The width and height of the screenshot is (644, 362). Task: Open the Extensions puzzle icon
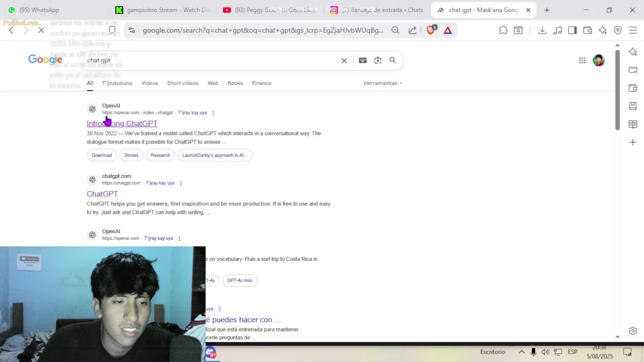point(503,30)
